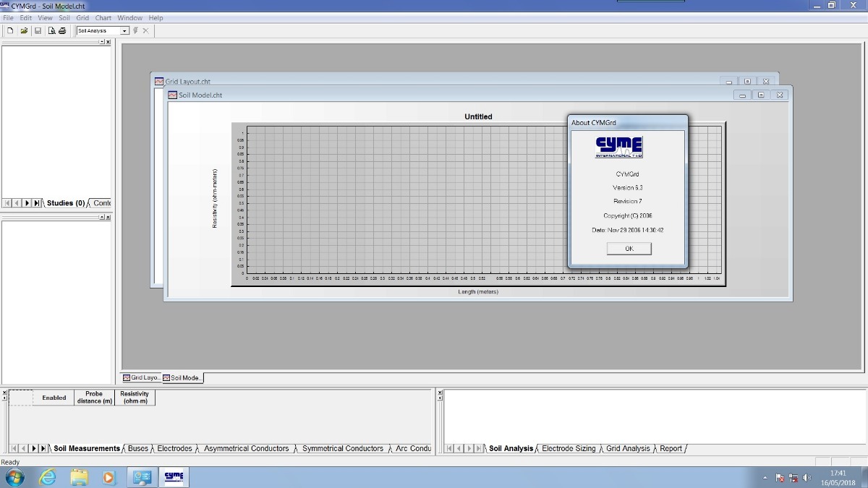The height and width of the screenshot is (488, 868).
Task: Click the last-tab arrow in data tabs
Action: click(x=43, y=448)
